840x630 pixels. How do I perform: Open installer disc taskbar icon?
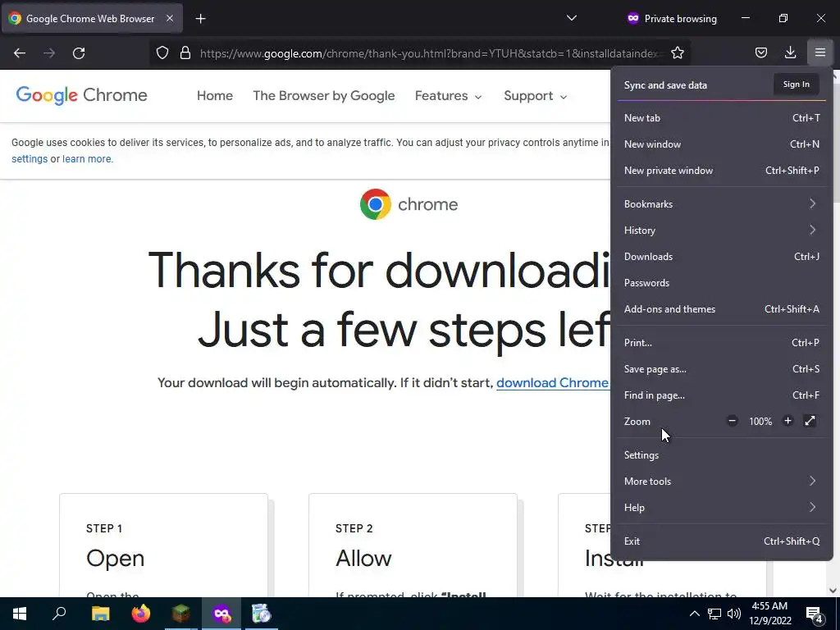[262, 614]
